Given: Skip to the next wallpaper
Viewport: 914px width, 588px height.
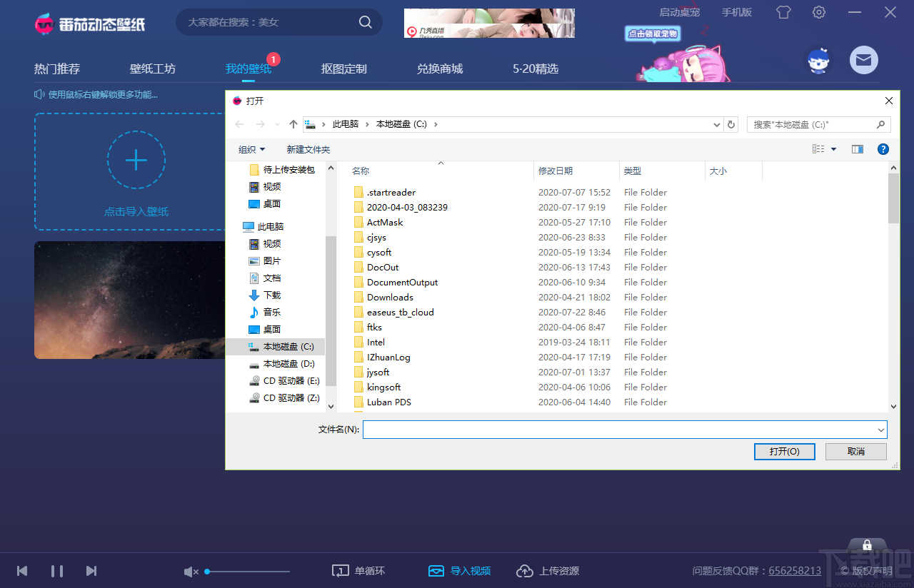Looking at the screenshot, I should pyautogui.click(x=91, y=571).
